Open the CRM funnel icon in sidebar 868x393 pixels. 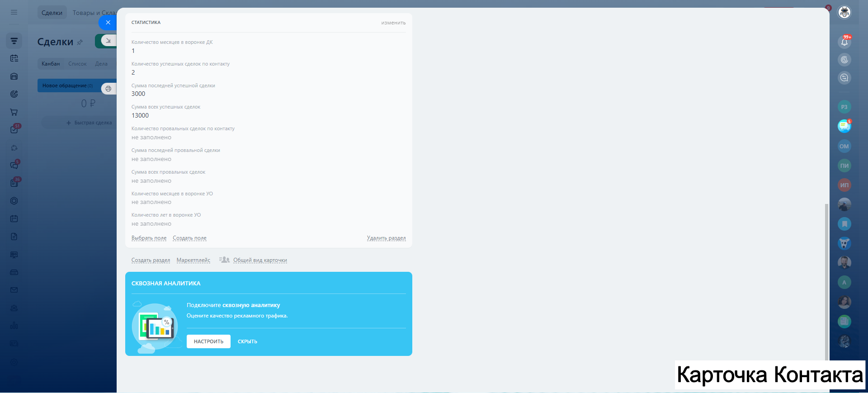(14, 41)
